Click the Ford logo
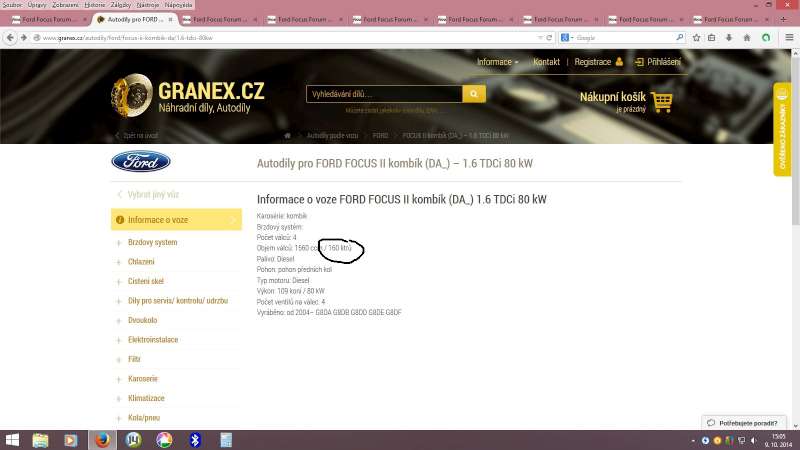This screenshot has width=800, height=450. coord(141,161)
